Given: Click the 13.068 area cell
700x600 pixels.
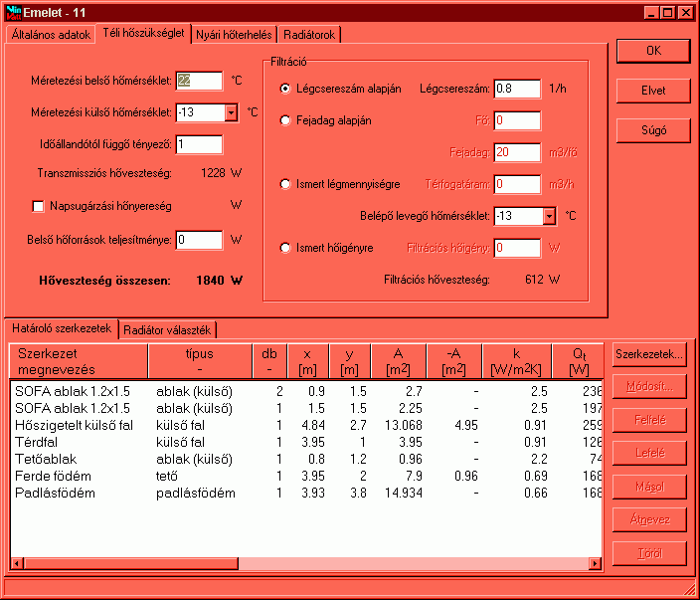Looking at the screenshot, I should pos(404,425).
